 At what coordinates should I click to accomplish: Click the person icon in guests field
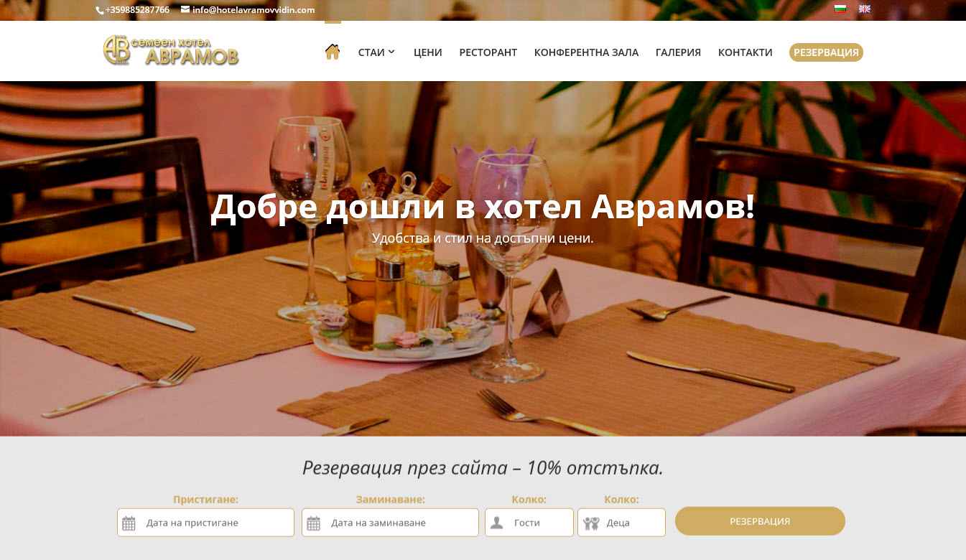click(x=496, y=523)
